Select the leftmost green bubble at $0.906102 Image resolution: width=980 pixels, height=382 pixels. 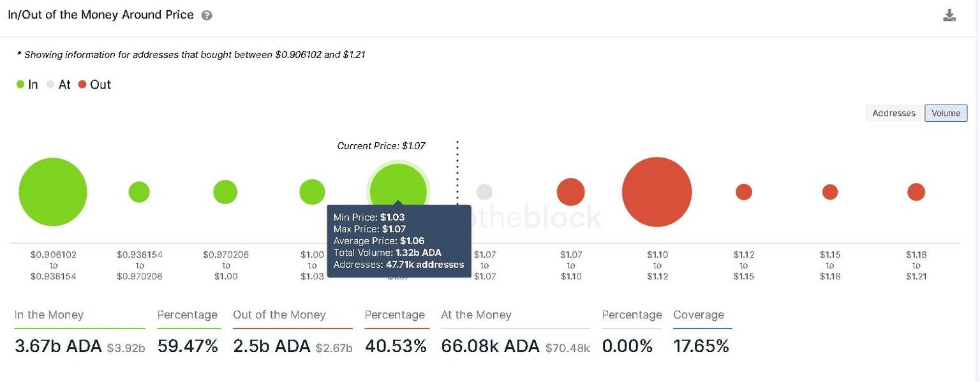point(53,191)
